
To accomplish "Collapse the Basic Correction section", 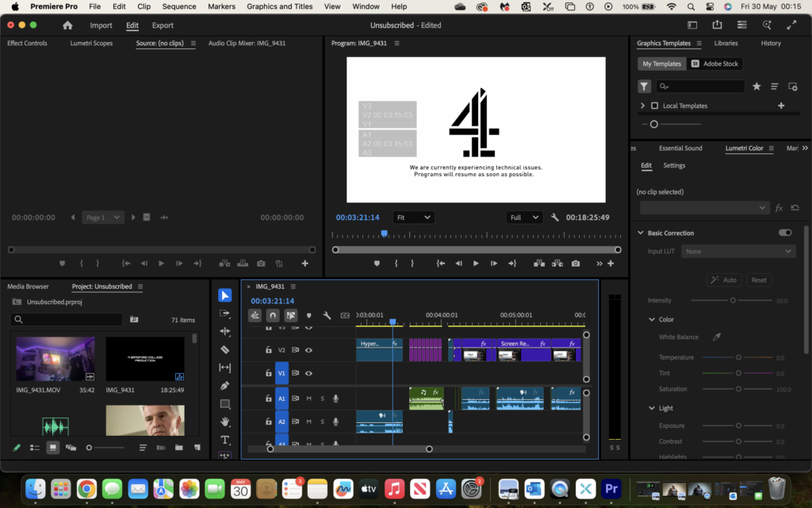I will [x=641, y=233].
